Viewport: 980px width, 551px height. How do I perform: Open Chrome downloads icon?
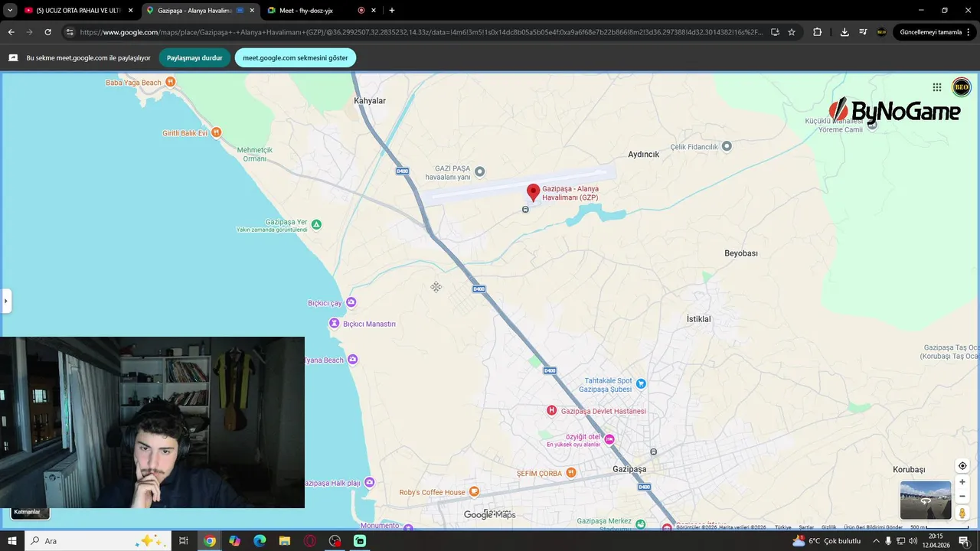click(844, 32)
